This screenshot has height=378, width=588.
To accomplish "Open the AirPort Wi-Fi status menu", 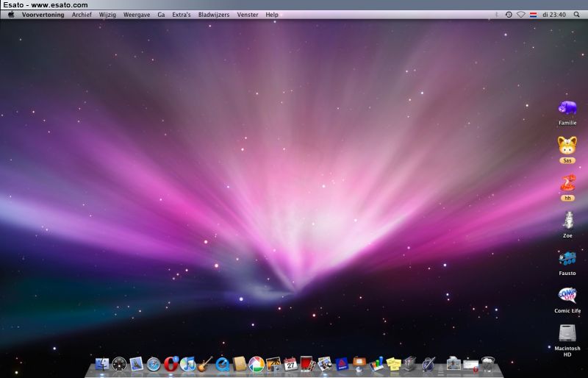I will pos(521,15).
